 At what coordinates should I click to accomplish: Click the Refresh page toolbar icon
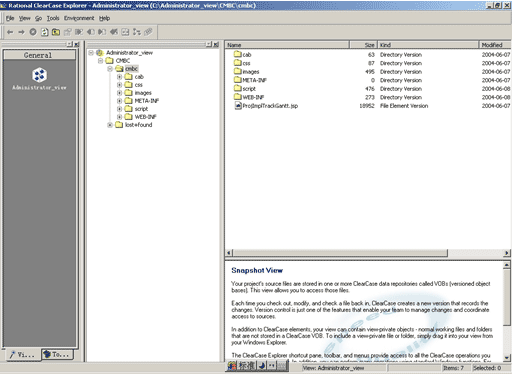pos(44,32)
